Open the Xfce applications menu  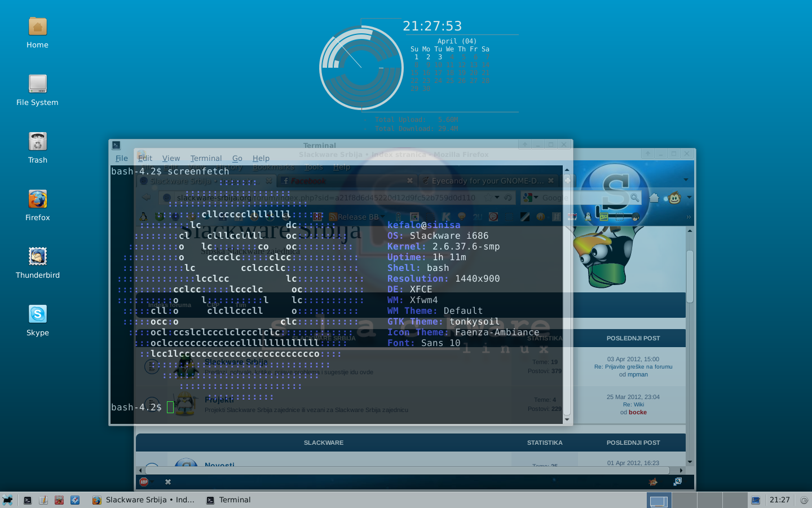click(x=7, y=500)
